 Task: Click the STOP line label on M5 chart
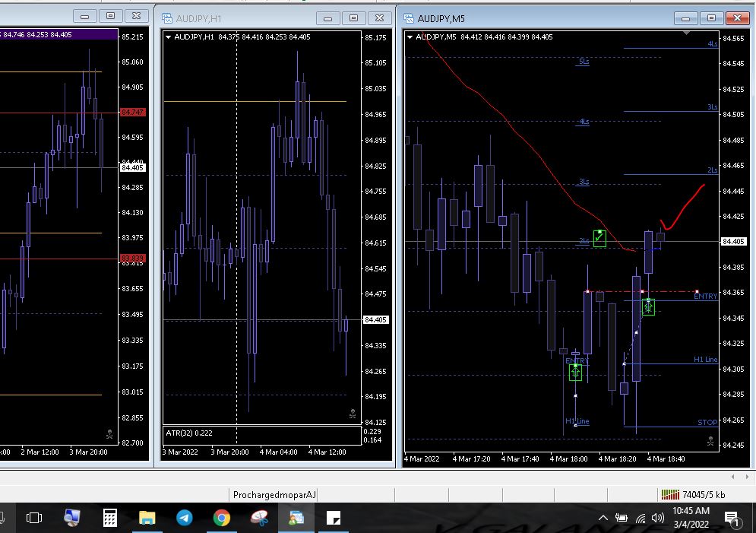pyautogui.click(x=707, y=423)
